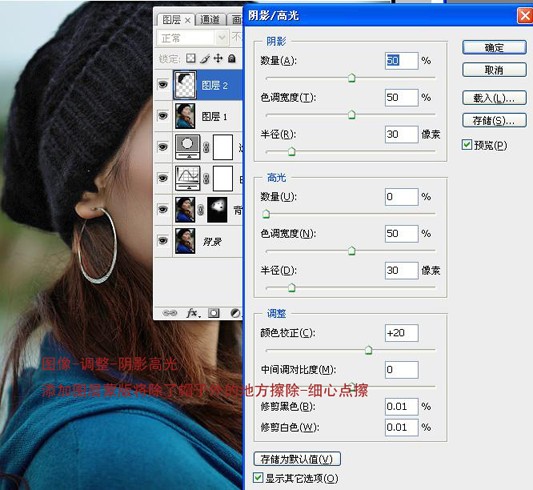Click the shadows 数量(A) value field

(401, 61)
